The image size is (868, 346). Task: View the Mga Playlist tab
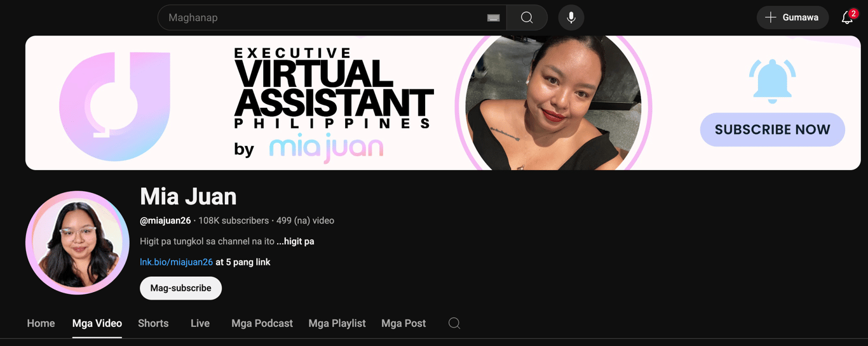[337, 323]
